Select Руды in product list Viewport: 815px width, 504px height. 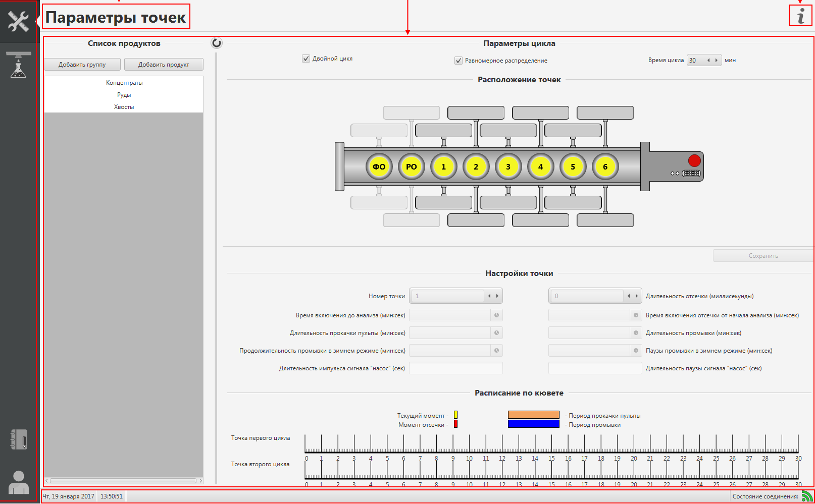124,95
